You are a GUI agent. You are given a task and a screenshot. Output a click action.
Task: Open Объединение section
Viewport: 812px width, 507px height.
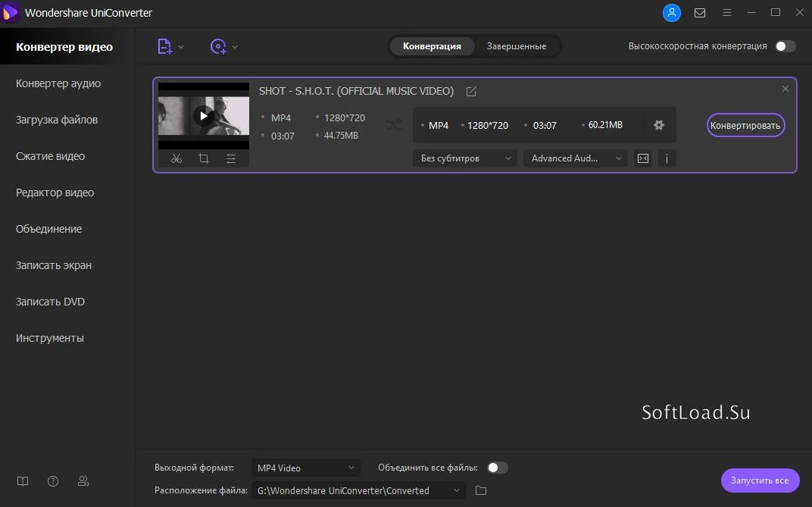(48, 229)
